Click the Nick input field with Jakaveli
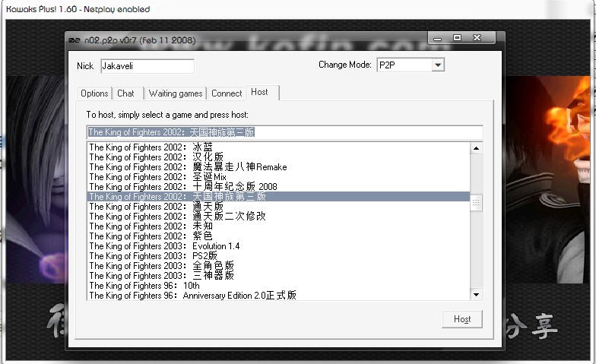 click(147, 66)
